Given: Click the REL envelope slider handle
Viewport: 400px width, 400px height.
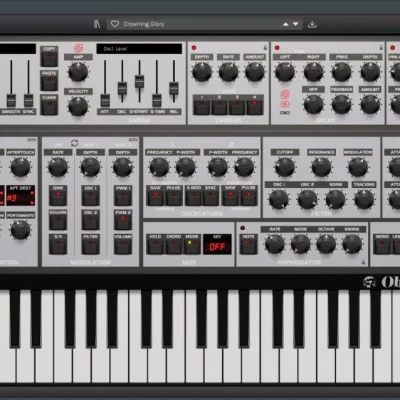Looking at the screenshot, I should (174, 88).
